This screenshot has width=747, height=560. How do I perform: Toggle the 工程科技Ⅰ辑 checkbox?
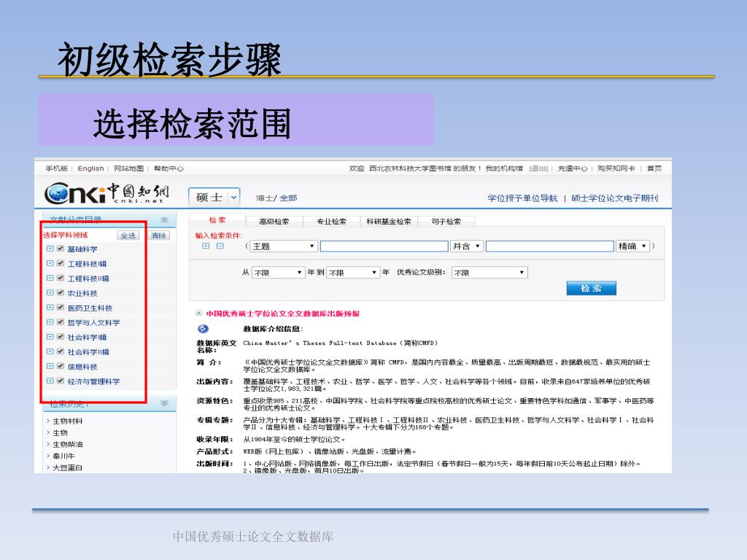[x=61, y=263]
